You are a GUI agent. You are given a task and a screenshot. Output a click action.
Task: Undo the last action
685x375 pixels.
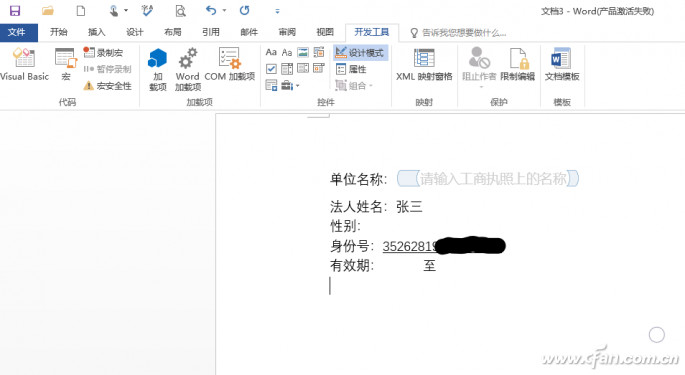pos(211,10)
